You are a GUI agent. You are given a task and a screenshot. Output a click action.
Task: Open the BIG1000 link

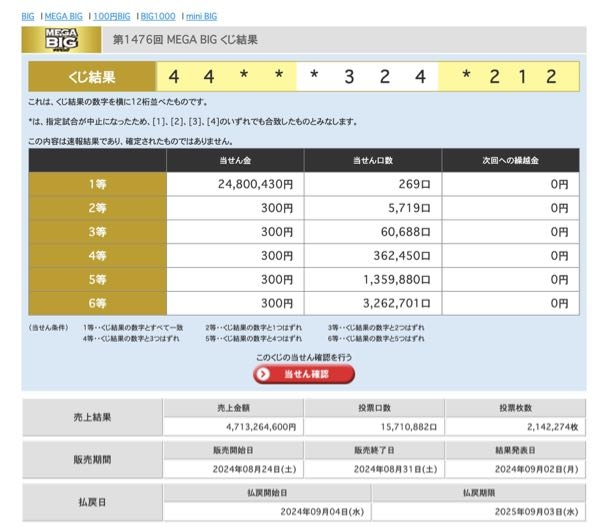tap(158, 16)
